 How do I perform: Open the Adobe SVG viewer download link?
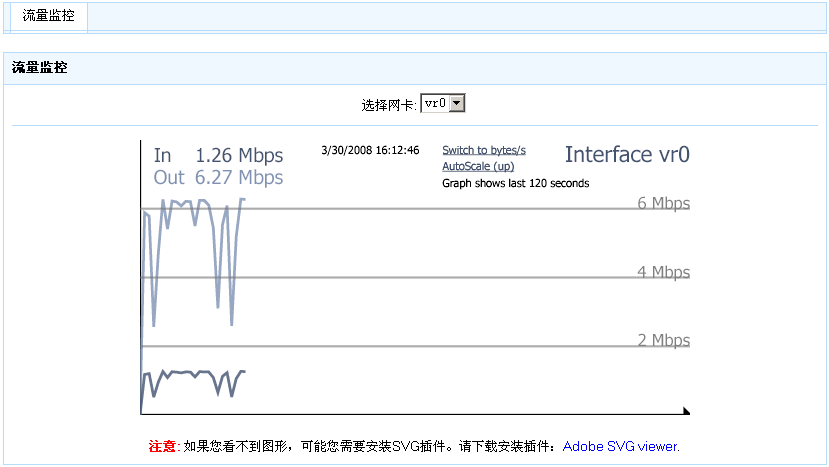tap(621, 446)
